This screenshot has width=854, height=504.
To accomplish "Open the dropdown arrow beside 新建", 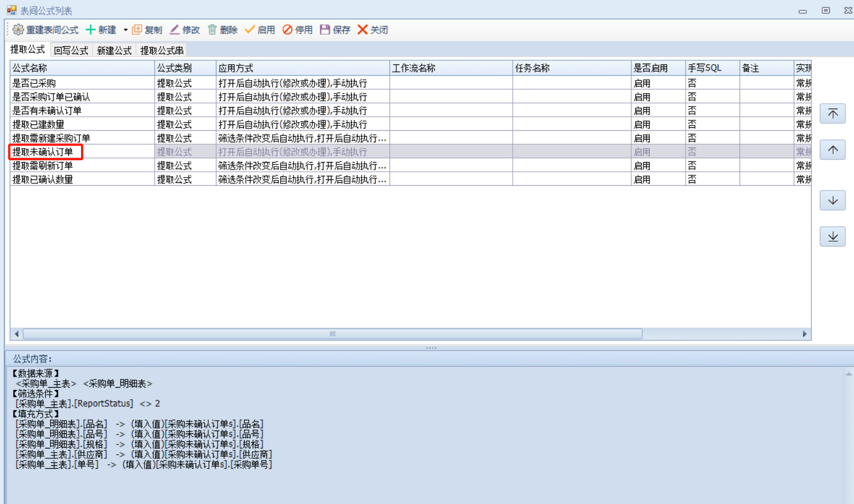I will 126,30.
